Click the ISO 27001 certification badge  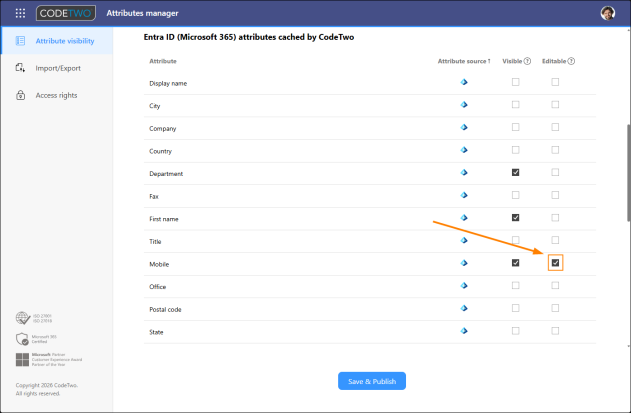tap(34, 318)
